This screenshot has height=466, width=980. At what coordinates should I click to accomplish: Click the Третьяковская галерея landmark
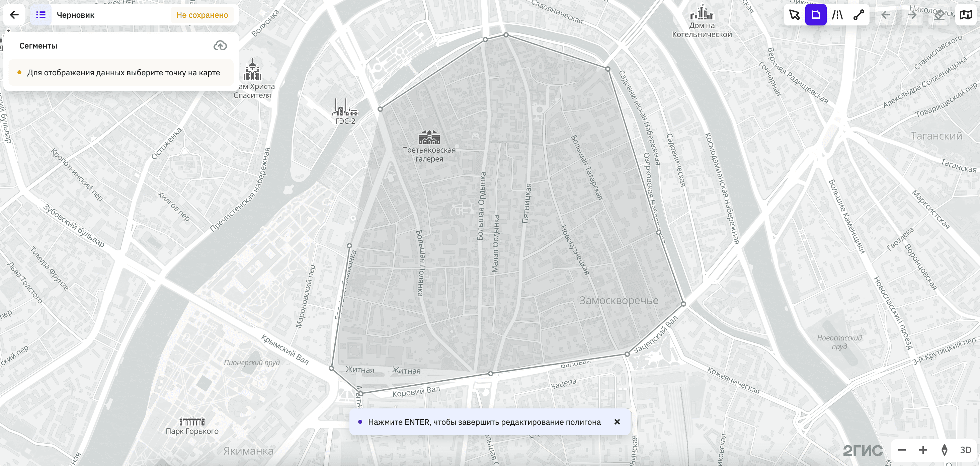(429, 138)
